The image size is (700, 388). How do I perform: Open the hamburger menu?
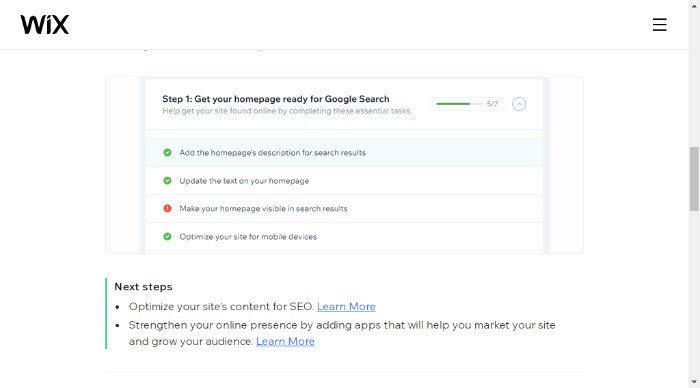point(659,25)
